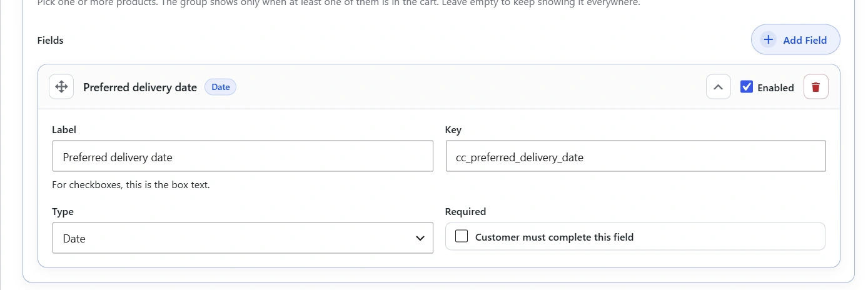Delete the field with the red trash icon
Image resolution: width=868 pixels, height=290 pixels.
(815, 87)
